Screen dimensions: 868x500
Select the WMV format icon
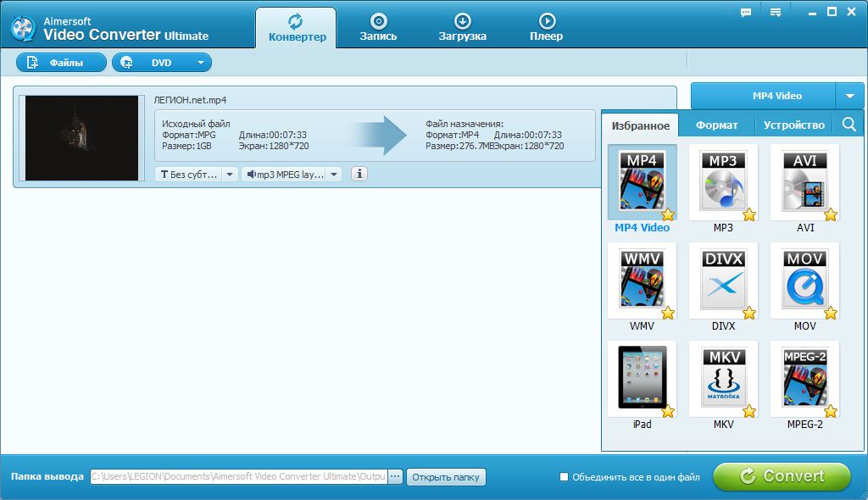pyautogui.click(x=642, y=281)
